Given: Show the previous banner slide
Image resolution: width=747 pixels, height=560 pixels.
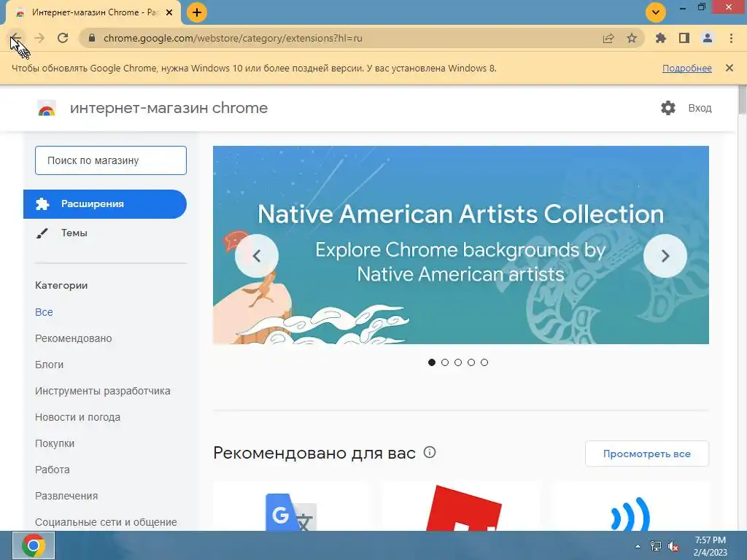Looking at the screenshot, I should pos(257,256).
